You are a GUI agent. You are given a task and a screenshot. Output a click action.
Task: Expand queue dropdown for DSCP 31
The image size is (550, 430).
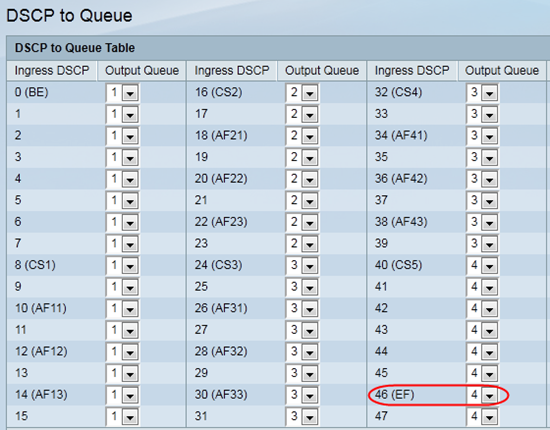302,417
